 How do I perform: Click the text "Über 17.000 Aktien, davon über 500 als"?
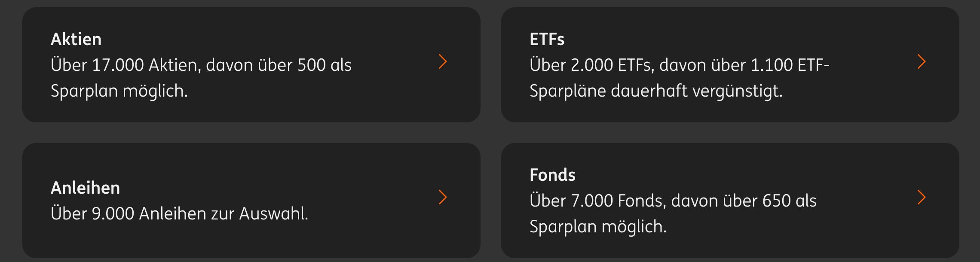point(201,65)
